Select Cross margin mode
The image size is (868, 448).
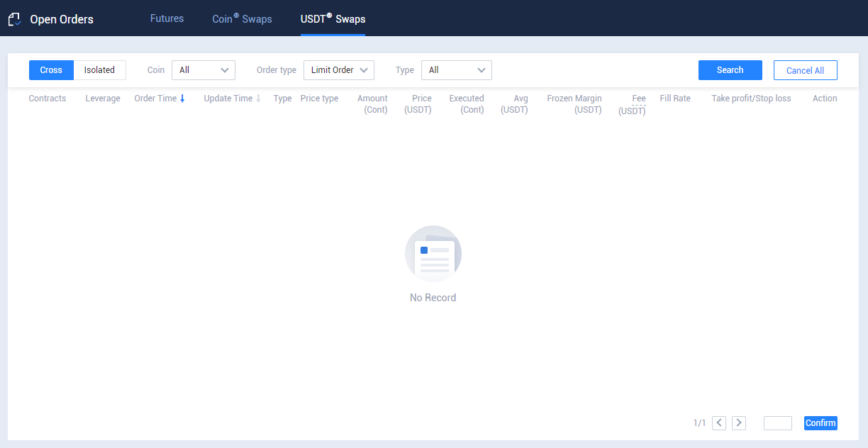click(x=51, y=70)
